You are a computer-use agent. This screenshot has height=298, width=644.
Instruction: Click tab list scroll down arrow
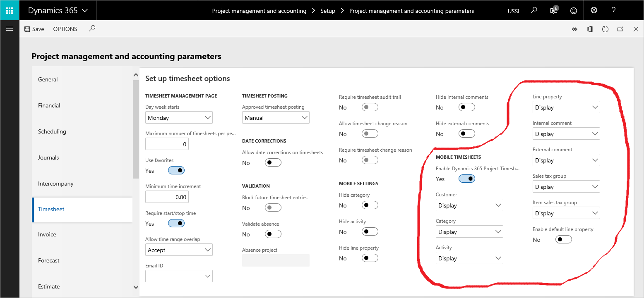pyautogui.click(x=136, y=286)
